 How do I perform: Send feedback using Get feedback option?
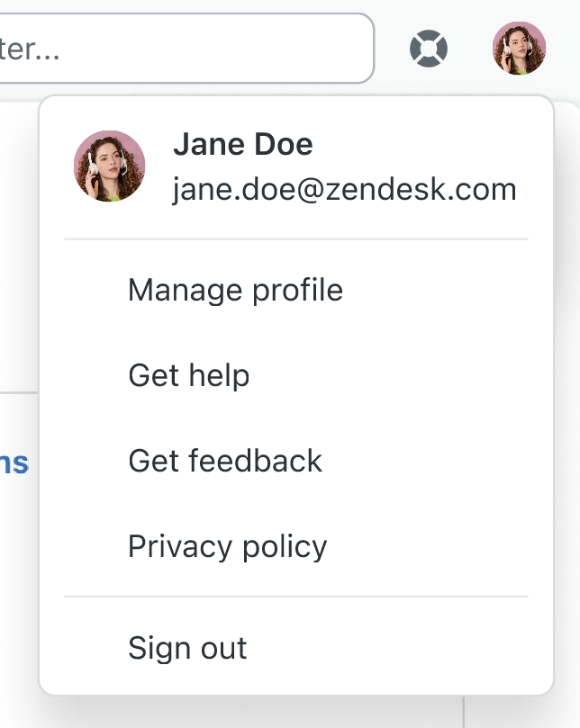[296, 461]
